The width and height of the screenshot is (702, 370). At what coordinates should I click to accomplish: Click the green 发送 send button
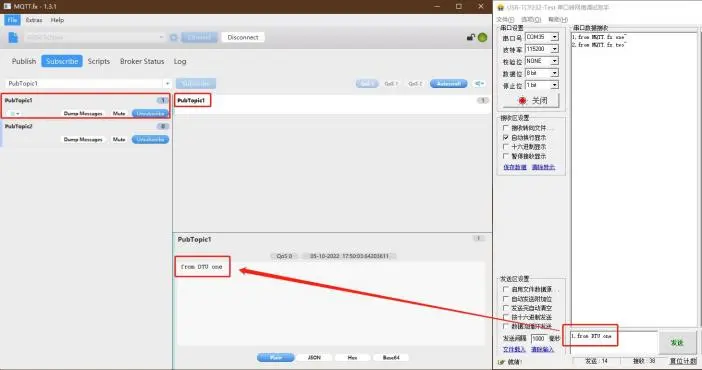pyautogui.click(x=677, y=343)
